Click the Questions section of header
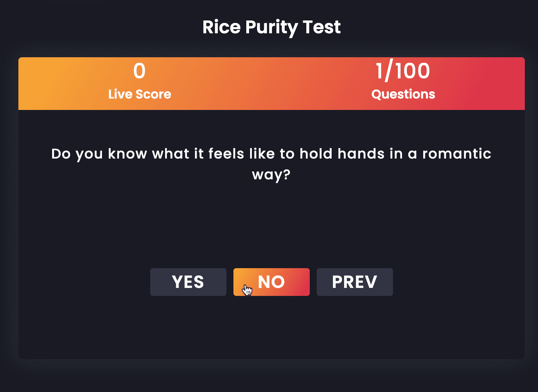 pyautogui.click(x=403, y=83)
